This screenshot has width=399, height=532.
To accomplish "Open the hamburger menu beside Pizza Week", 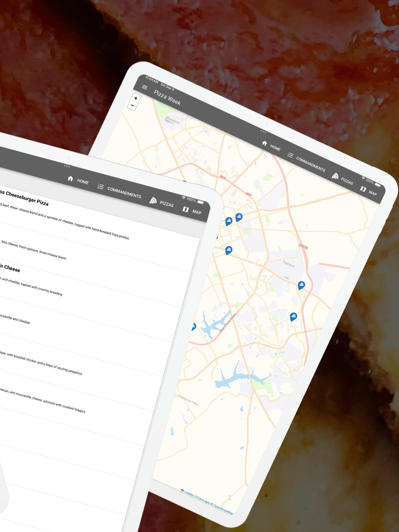I will click(x=145, y=87).
